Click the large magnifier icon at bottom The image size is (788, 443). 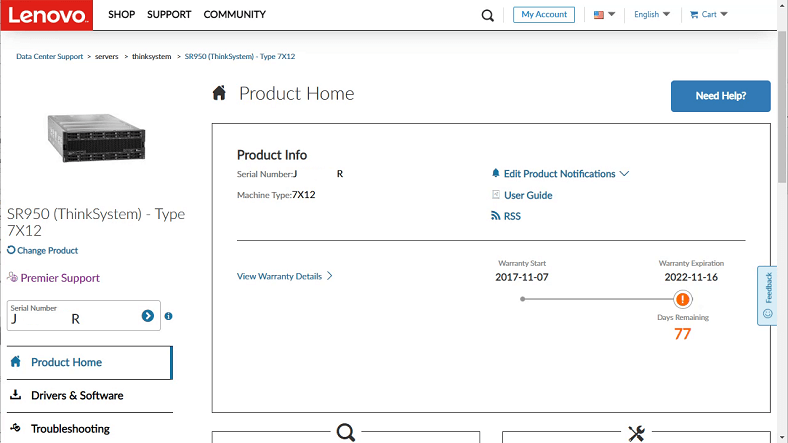(x=346, y=432)
